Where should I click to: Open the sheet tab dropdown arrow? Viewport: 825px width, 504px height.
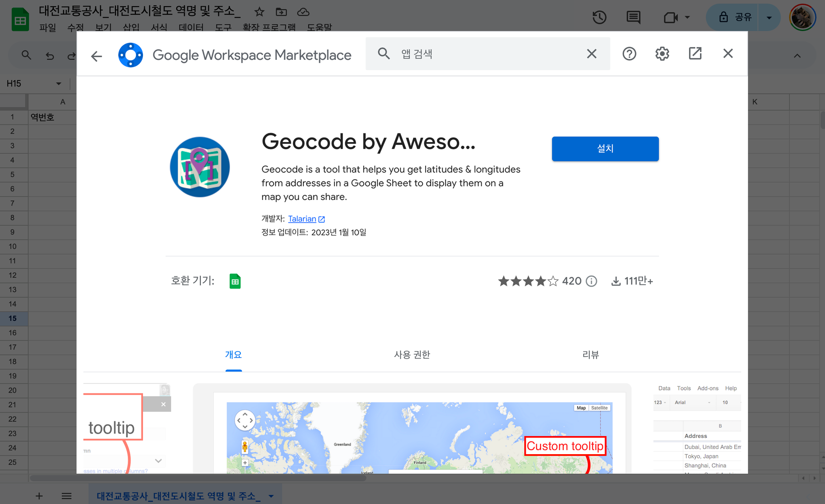click(x=271, y=496)
